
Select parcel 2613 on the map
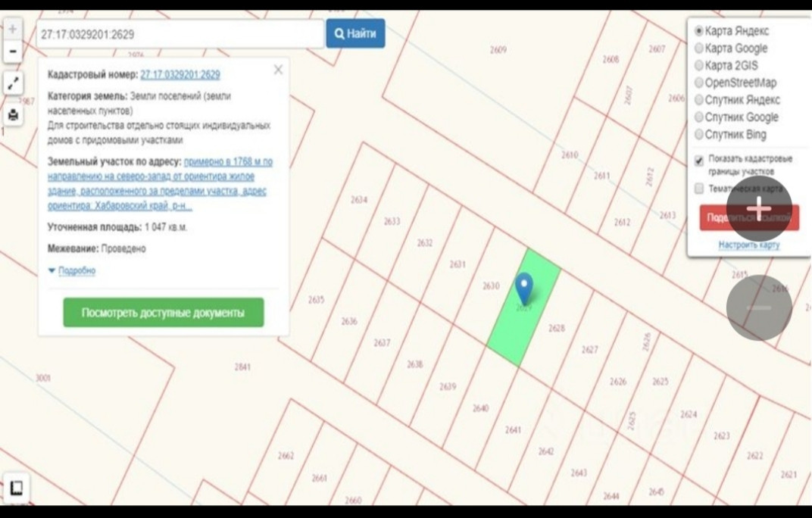click(x=667, y=215)
